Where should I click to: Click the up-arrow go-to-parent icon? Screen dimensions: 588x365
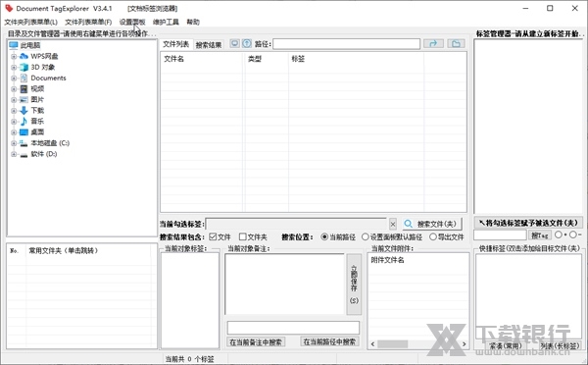[x=247, y=43]
